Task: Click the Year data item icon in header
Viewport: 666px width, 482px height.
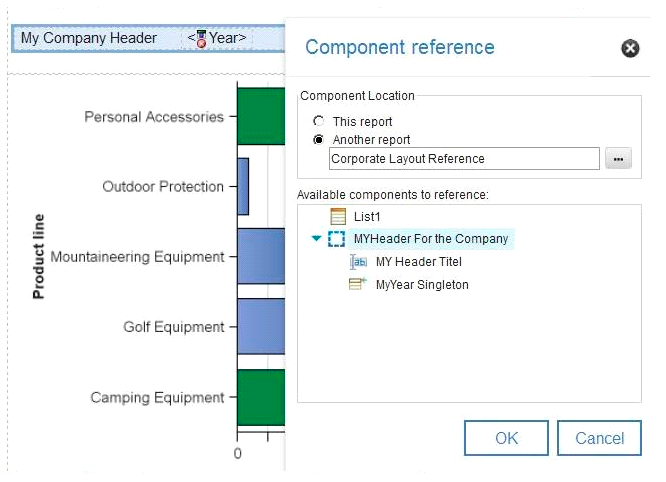Action: point(201,39)
